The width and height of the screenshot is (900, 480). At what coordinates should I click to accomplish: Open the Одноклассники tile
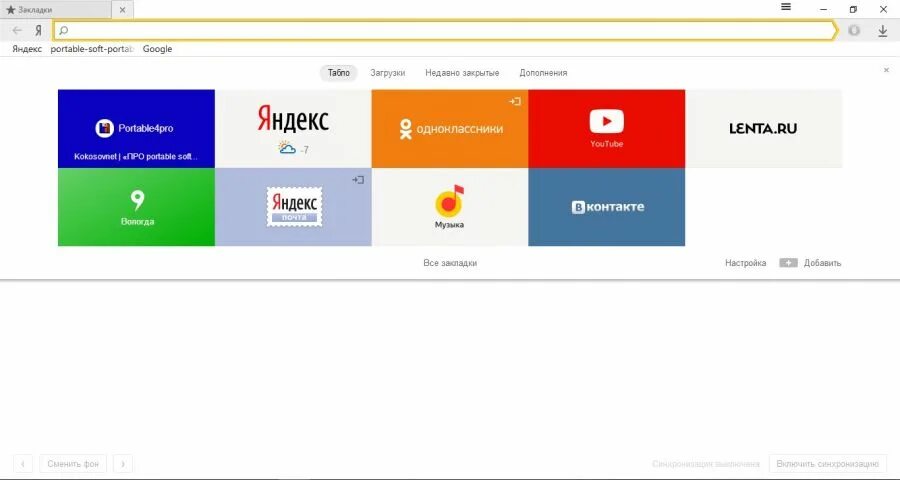(449, 129)
